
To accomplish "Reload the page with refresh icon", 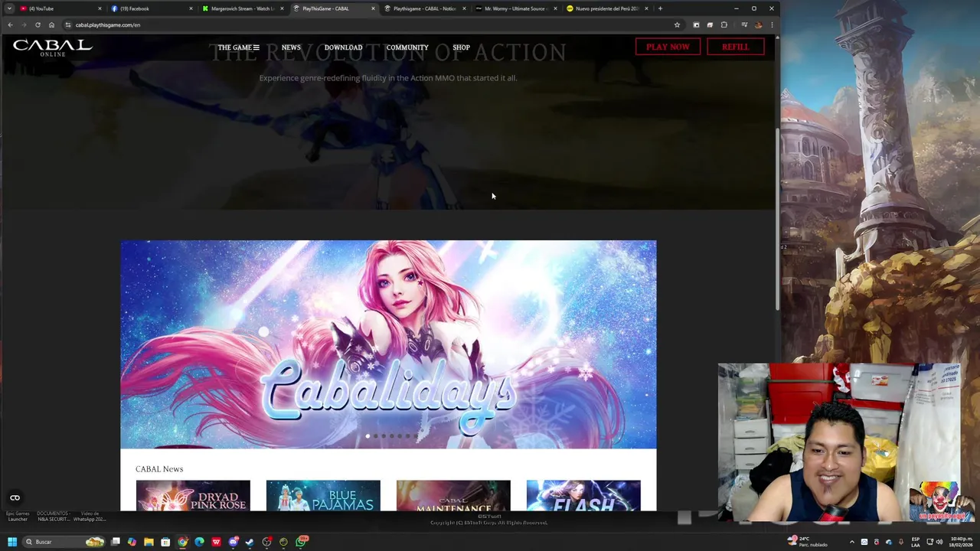I will click(x=38, y=24).
